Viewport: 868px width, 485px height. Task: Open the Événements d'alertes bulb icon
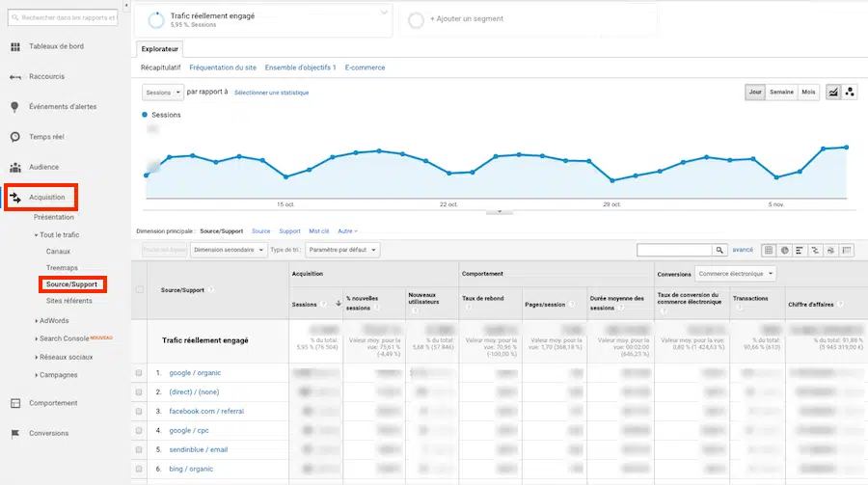pos(15,107)
